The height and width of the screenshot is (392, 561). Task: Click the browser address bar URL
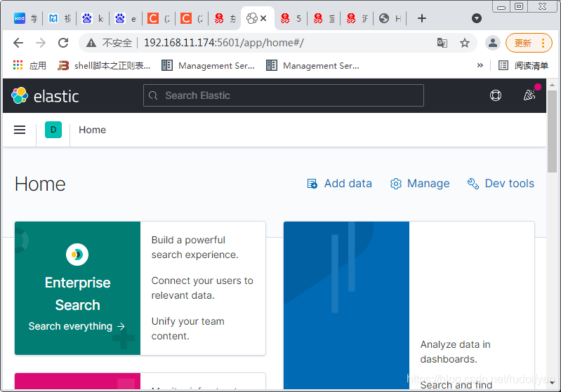coord(223,43)
